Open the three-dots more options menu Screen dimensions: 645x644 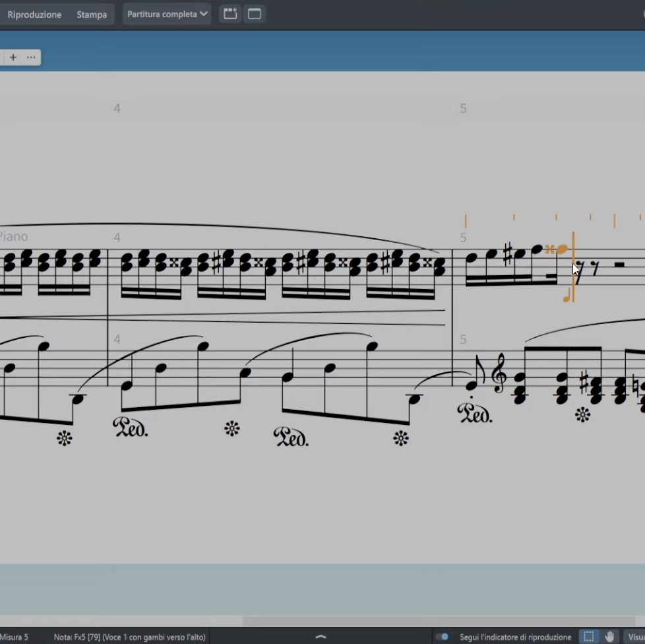pyautogui.click(x=31, y=57)
